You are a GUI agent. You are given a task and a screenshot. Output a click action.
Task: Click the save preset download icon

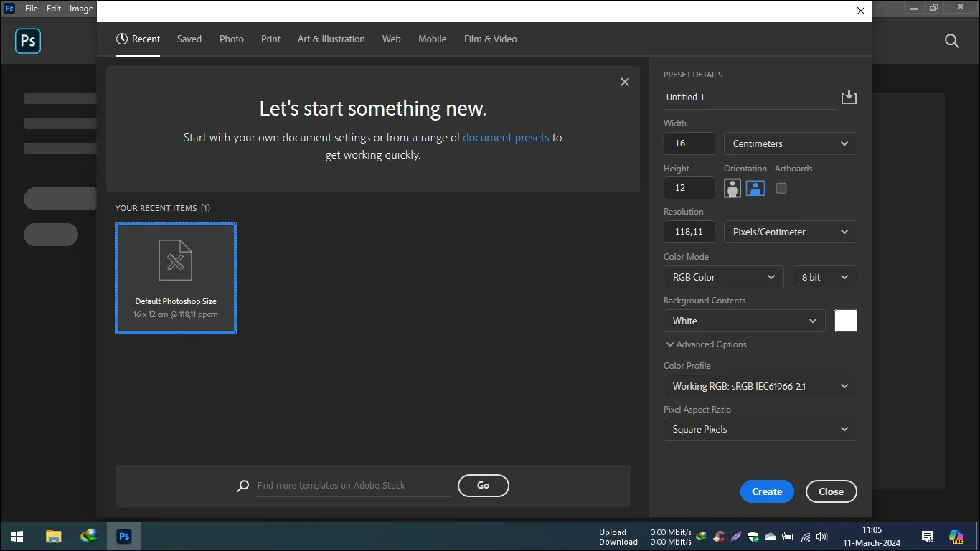[x=849, y=96]
